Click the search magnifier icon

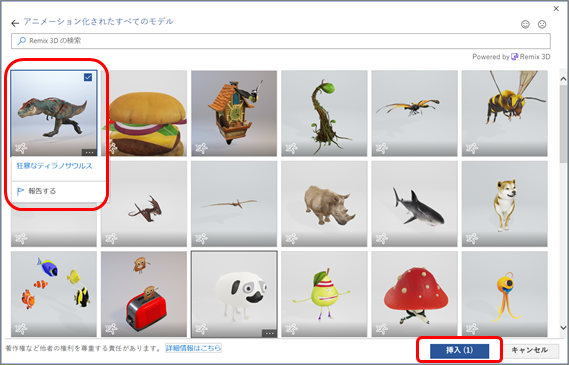[22, 41]
